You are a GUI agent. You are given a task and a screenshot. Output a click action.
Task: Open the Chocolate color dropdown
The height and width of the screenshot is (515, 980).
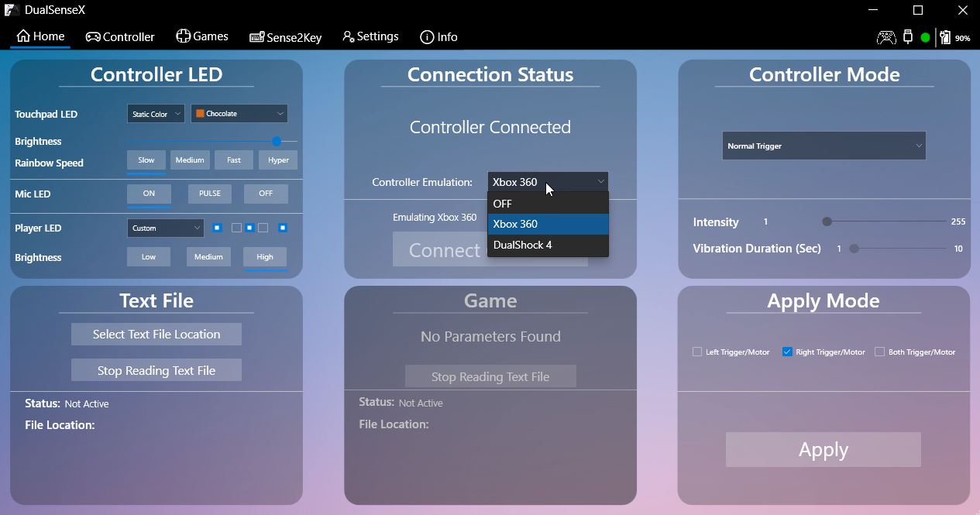pos(239,113)
